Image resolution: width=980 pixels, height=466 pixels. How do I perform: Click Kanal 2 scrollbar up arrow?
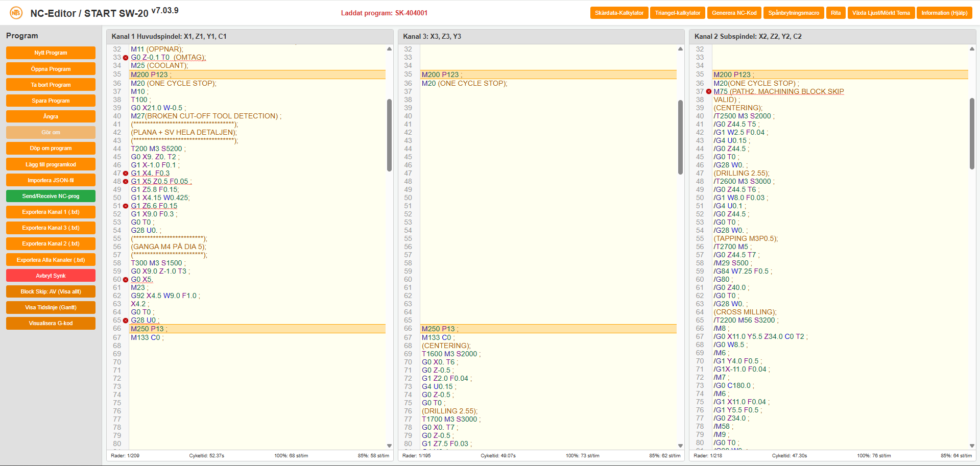972,49
